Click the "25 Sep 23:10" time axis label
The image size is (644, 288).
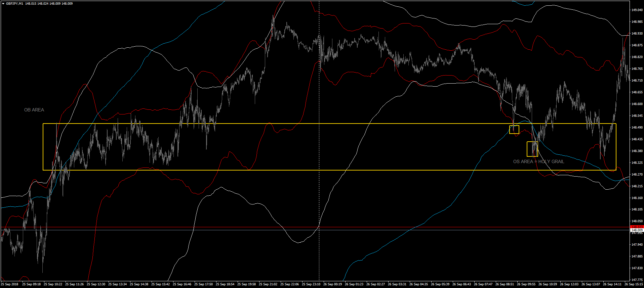[x=311, y=284]
